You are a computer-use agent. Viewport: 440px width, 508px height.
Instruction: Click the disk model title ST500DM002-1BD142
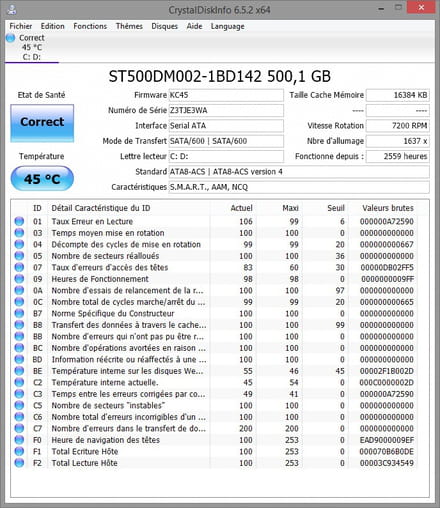pyautogui.click(x=185, y=76)
